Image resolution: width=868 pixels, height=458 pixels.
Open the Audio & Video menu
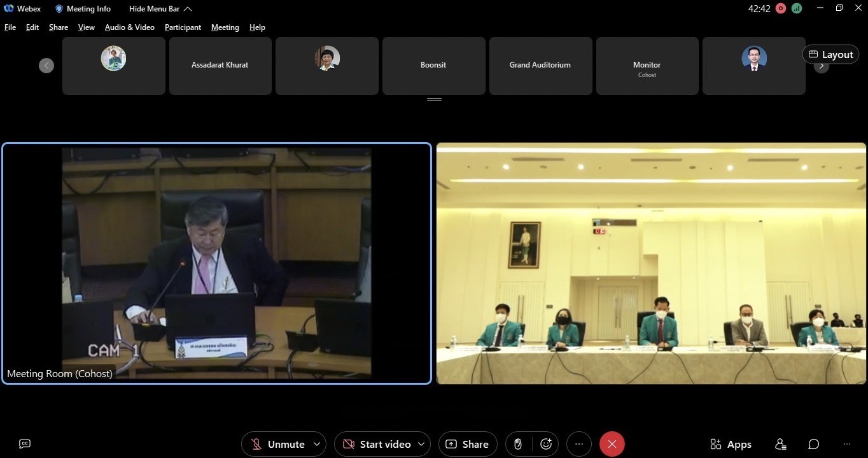(129, 27)
